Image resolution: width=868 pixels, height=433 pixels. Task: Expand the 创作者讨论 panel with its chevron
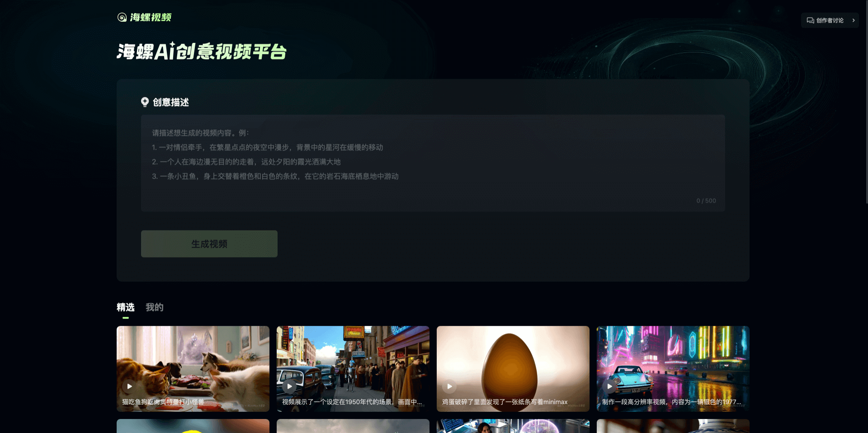coord(854,20)
